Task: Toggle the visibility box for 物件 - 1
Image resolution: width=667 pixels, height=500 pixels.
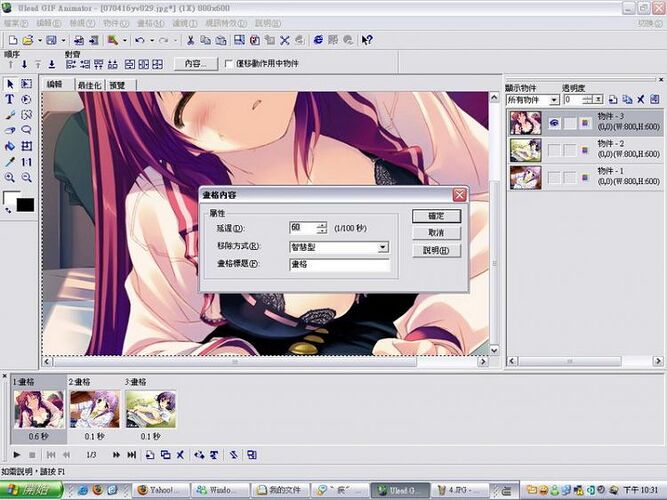Action: tap(554, 177)
